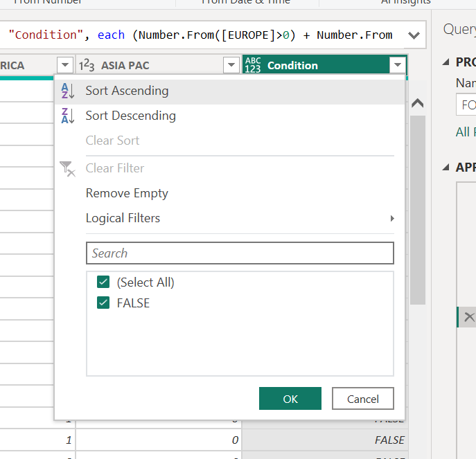Open the Logical Filters menu entry
Image resolution: width=476 pixels, height=459 pixels.
pyautogui.click(x=230, y=219)
